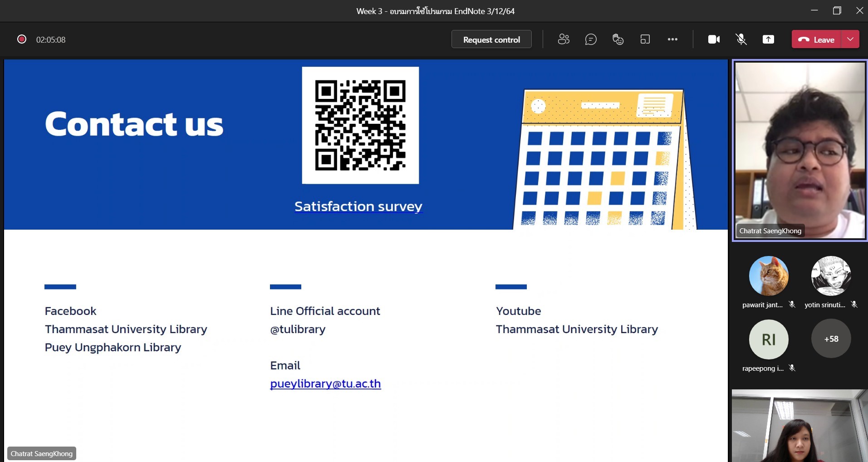This screenshot has width=868, height=462.
Task: Click muted mic icon next to pawarit jant...
Action: [792, 305]
